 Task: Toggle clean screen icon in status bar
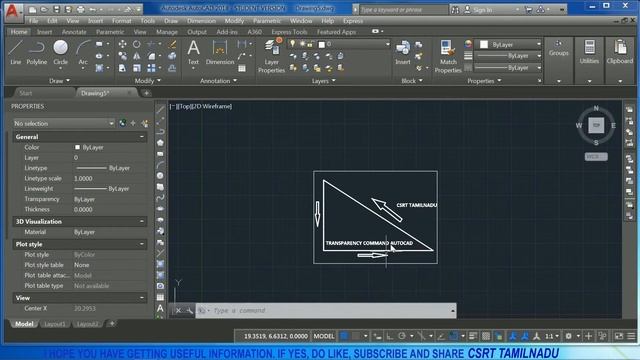tap(619, 336)
